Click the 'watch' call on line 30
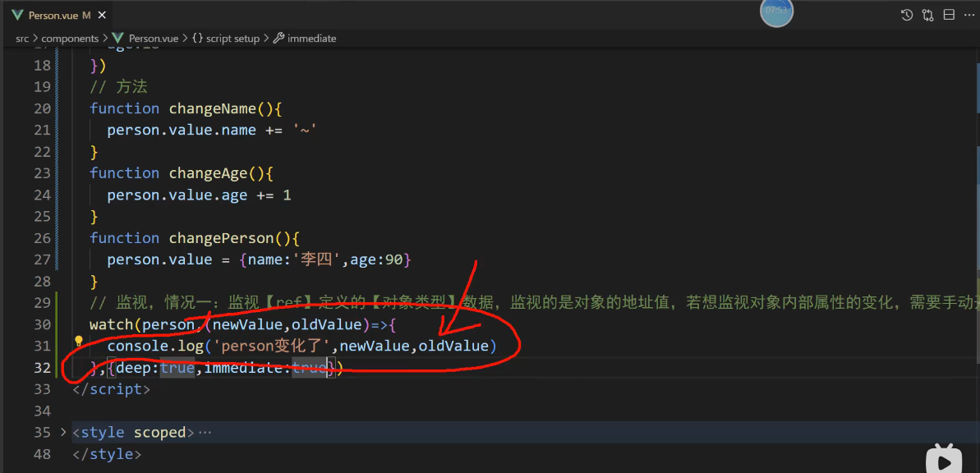 point(111,325)
